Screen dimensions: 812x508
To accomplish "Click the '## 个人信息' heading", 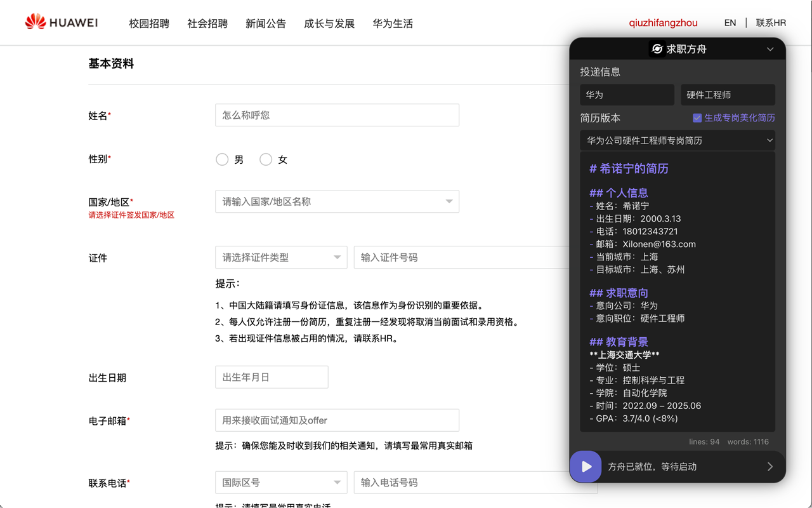I will pos(619,193).
